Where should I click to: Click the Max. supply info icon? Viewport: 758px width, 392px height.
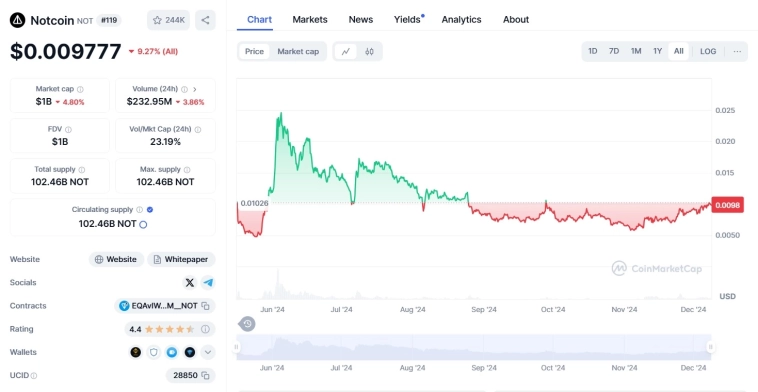tap(187, 170)
